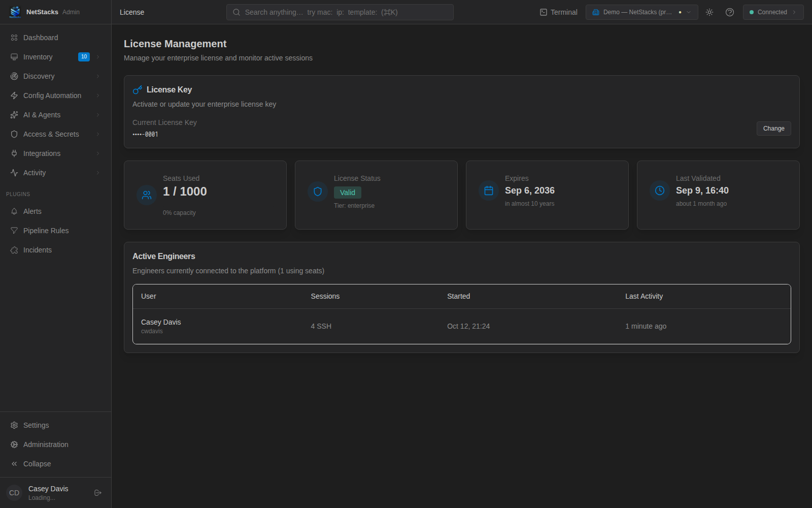The height and width of the screenshot is (508, 812).
Task: Focus the Search anything input field
Action: tap(340, 12)
